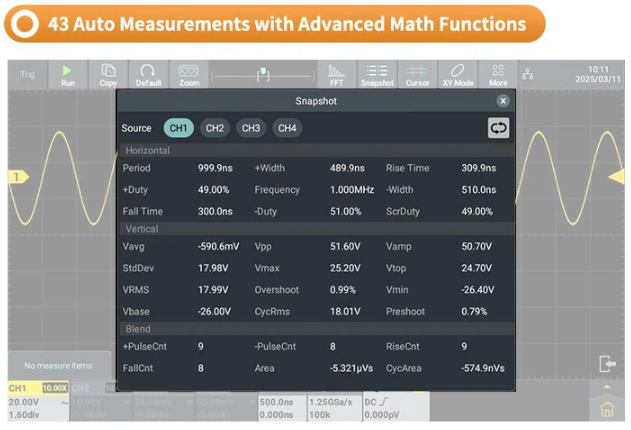Select CH2 as snapshot source
The image size is (631, 430).
tap(215, 128)
